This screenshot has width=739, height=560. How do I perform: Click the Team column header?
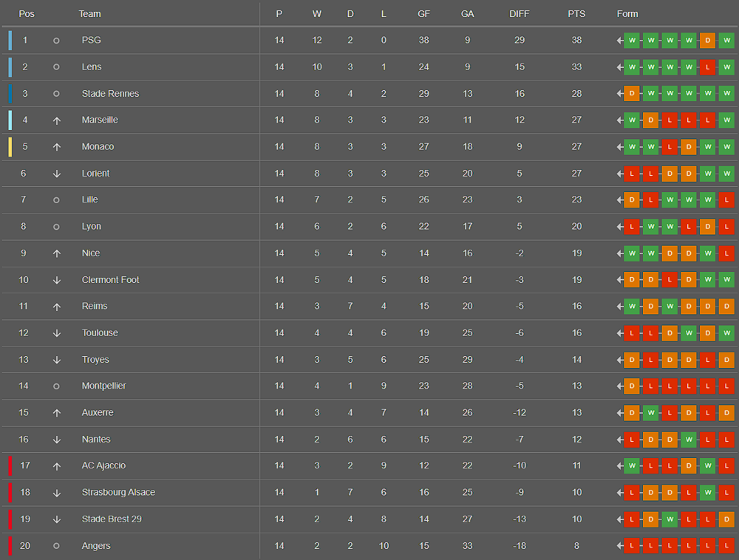[x=89, y=13]
